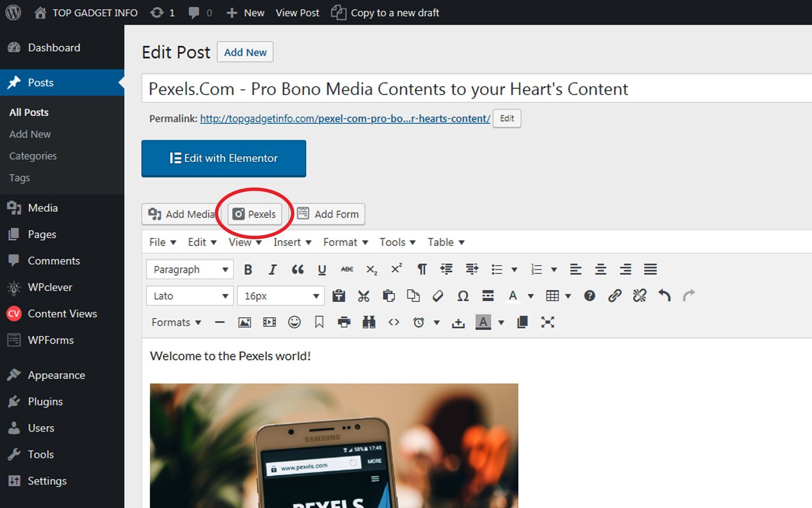The height and width of the screenshot is (508, 812).
Task: Toggle italic formatting in the editor toolbar
Action: click(273, 269)
